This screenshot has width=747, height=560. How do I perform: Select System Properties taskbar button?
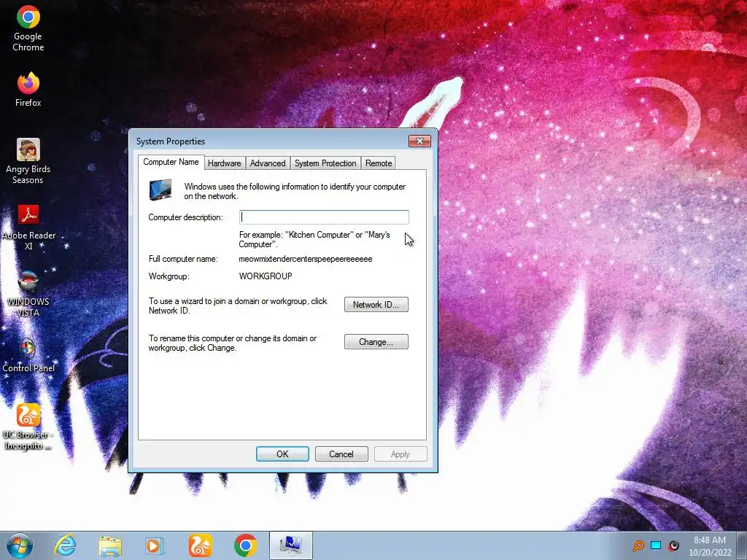point(290,545)
